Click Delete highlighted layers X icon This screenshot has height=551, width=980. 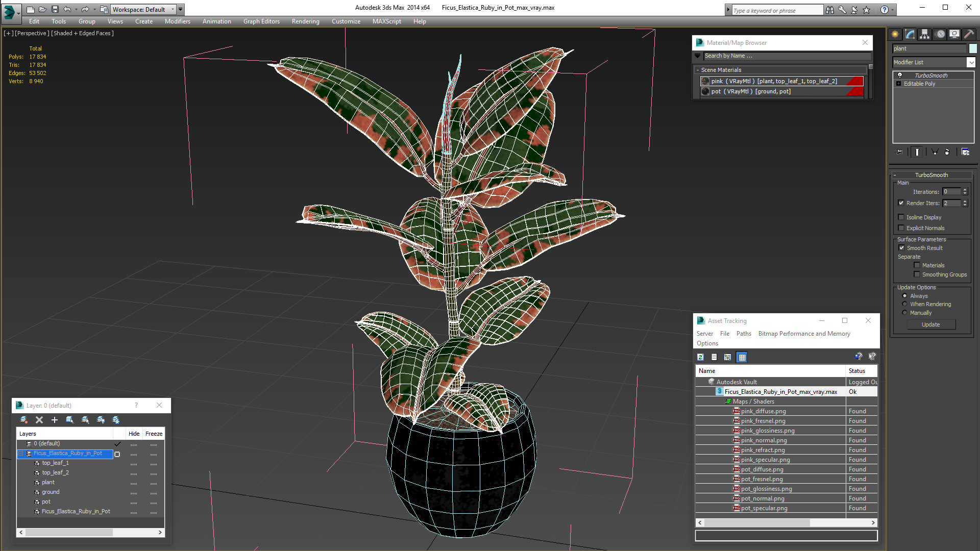pos(39,420)
